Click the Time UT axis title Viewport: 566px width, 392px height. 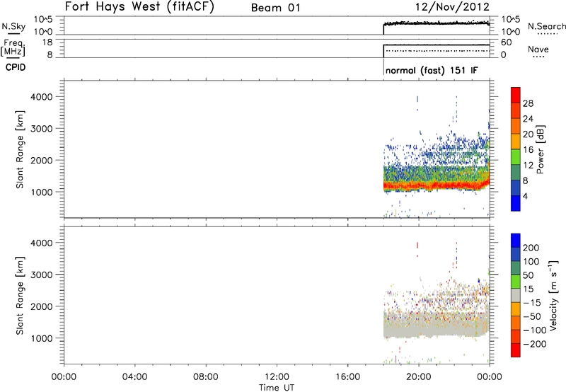(x=277, y=388)
